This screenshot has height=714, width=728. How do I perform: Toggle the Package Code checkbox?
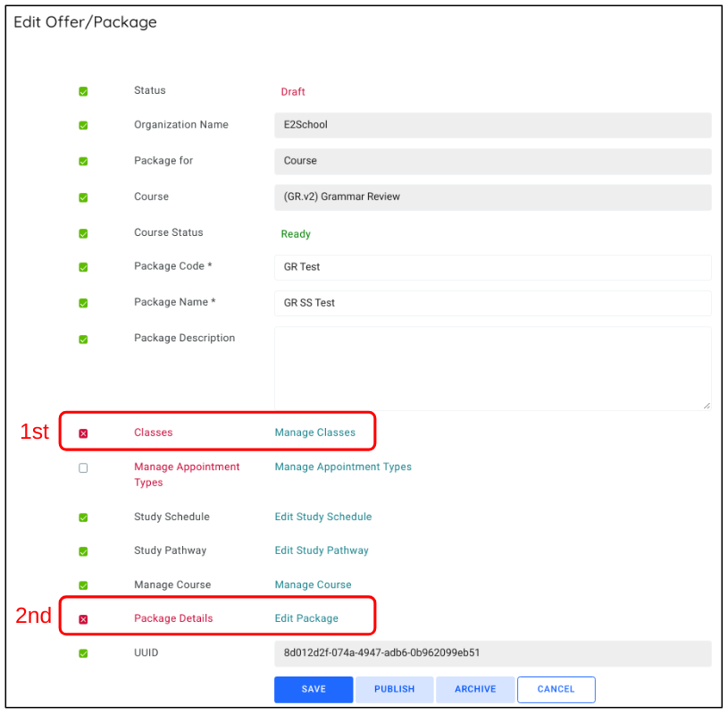pyautogui.click(x=83, y=267)
